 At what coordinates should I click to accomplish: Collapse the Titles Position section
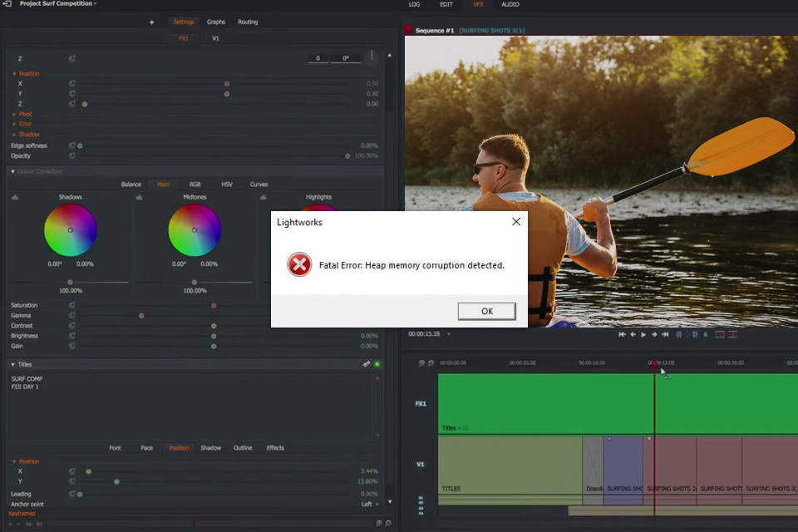(14, 461)
